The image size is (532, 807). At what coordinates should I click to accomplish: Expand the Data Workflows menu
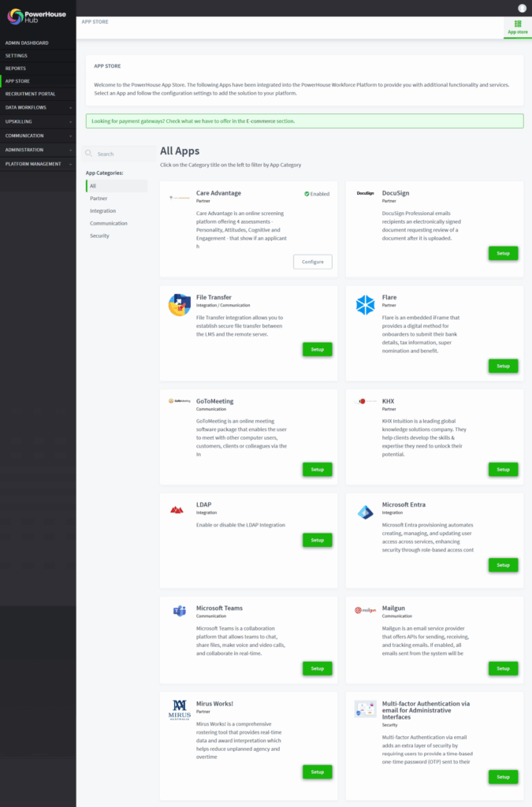[x=38, y=107]
